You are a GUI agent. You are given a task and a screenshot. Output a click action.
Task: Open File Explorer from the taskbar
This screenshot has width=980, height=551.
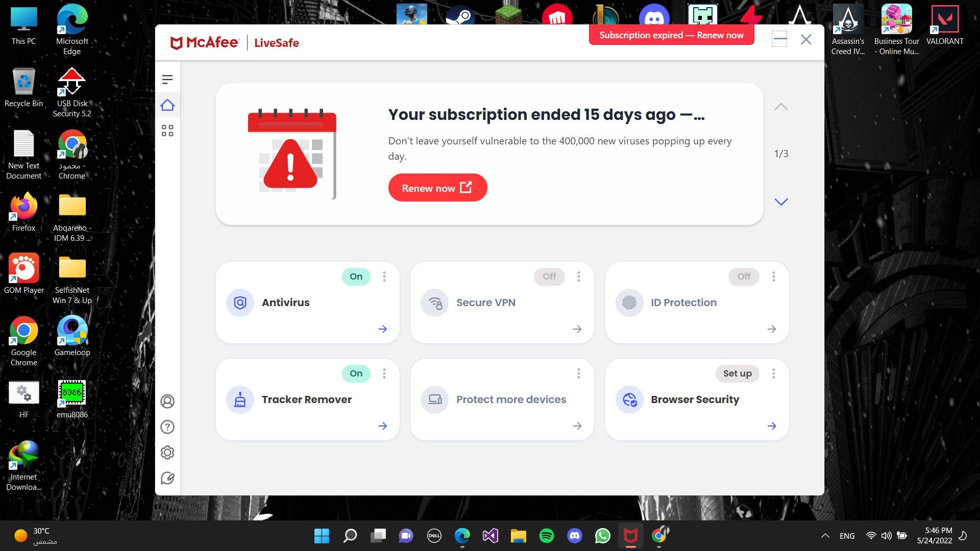coord(518,536)
